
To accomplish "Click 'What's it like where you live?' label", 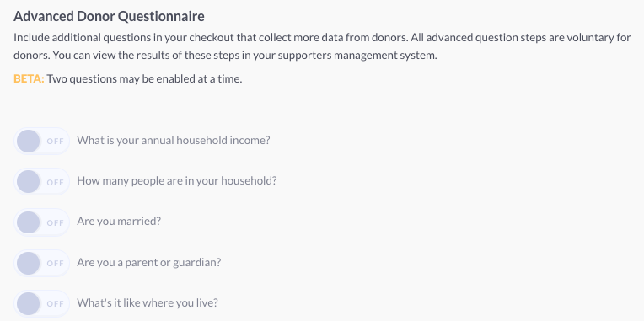I will pyautogui.click(x=147, y=303).
